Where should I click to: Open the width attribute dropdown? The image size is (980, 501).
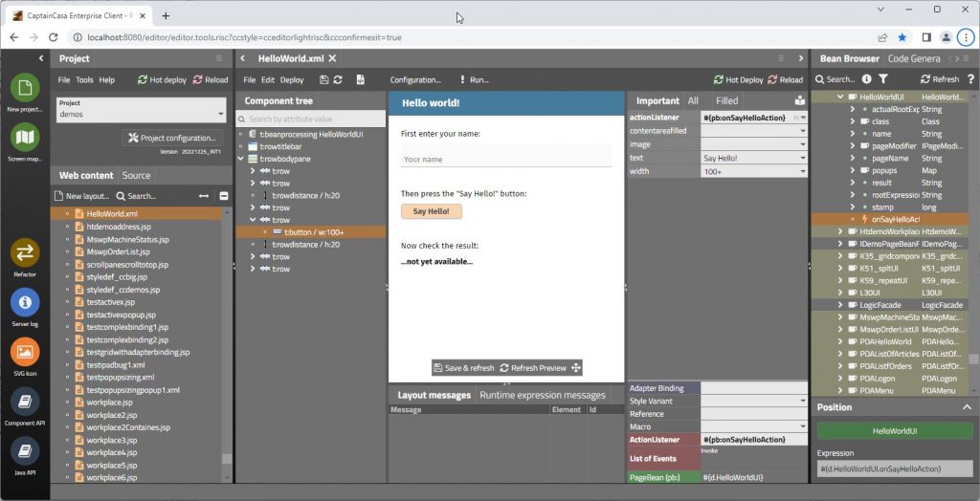pyautogui.click(x=802, y=171)
